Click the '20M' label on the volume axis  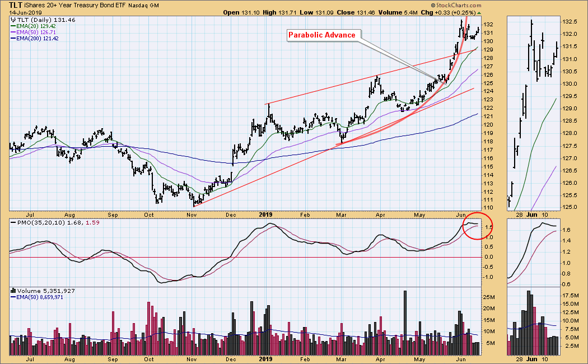489,309
